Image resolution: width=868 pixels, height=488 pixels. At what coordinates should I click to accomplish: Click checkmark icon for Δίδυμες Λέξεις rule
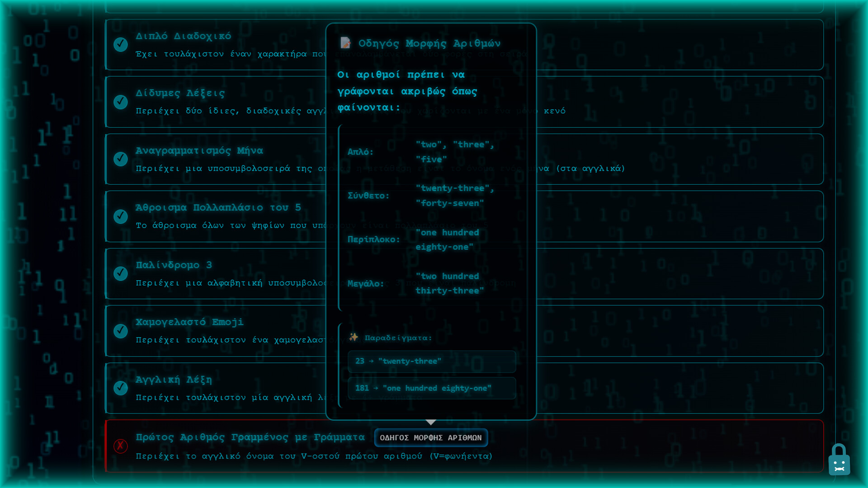(120, 102)
